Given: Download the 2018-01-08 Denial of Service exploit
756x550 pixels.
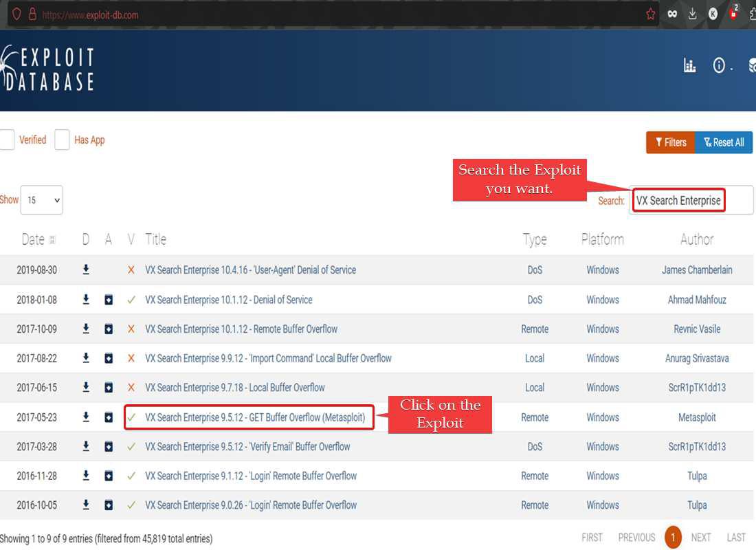Looking at the screenshot, I should (x=86, y=300).
